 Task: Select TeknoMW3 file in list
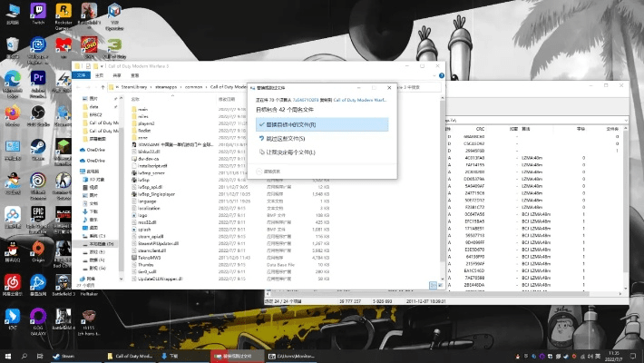click(x=149, y=258)
